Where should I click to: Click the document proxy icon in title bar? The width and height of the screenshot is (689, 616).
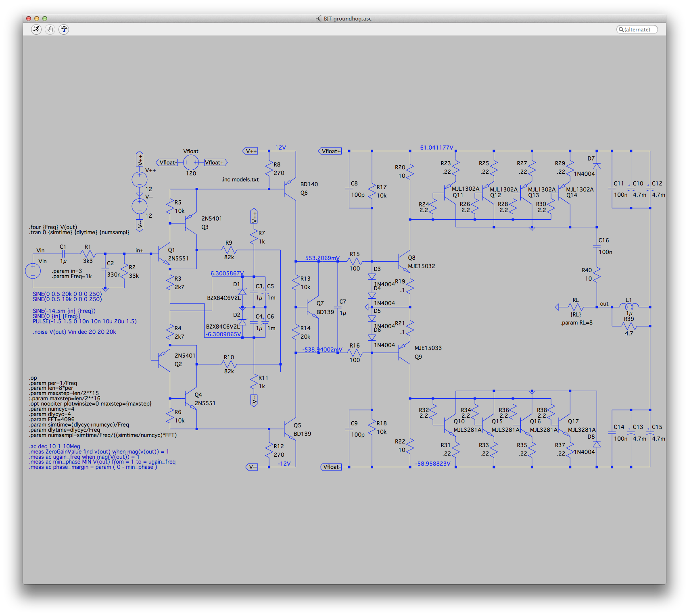coord(318,19)
